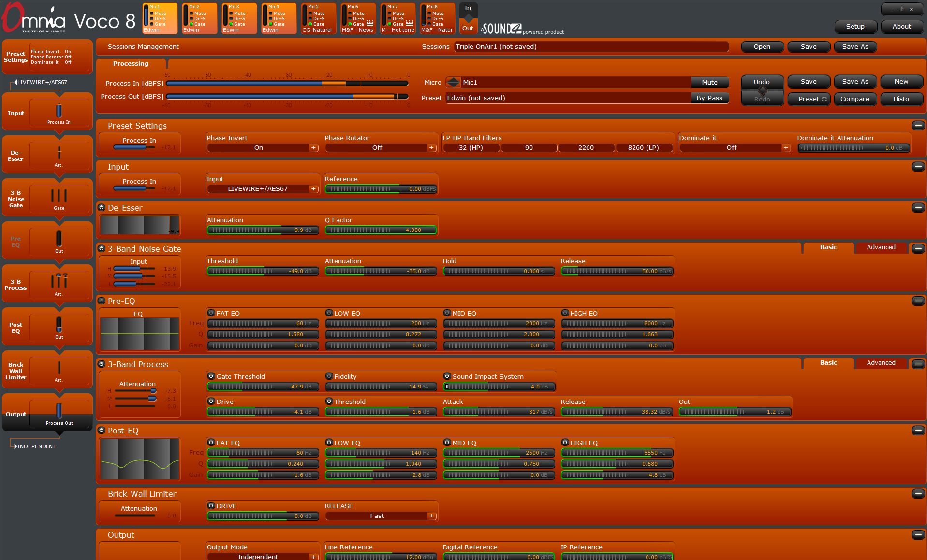Open the De-Esser module in sidebar

point(47,156)
